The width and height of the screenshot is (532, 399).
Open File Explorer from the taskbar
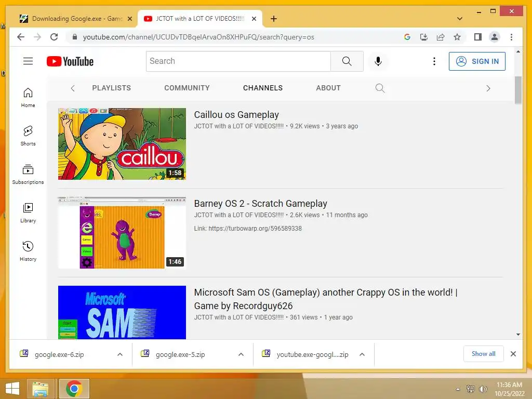pyautogui.click(x=41, y=389)
